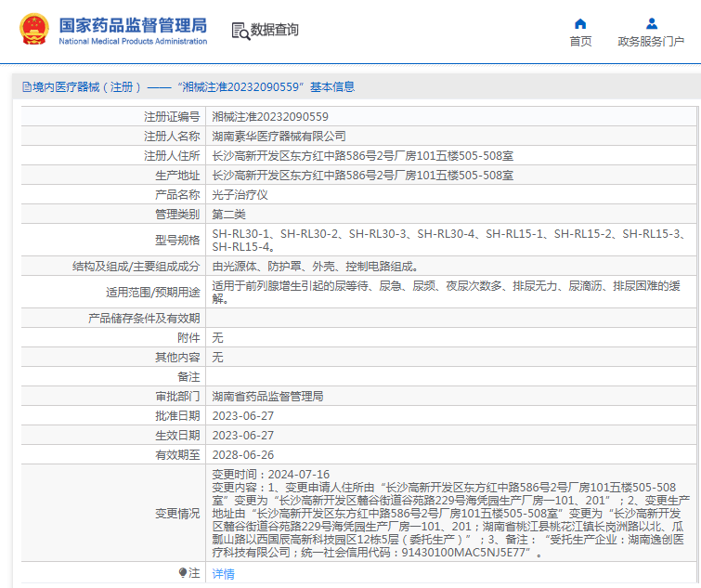Click National Medical Products Administration subtitle
This screenshot has height=588, width=701.
point(133,41)
